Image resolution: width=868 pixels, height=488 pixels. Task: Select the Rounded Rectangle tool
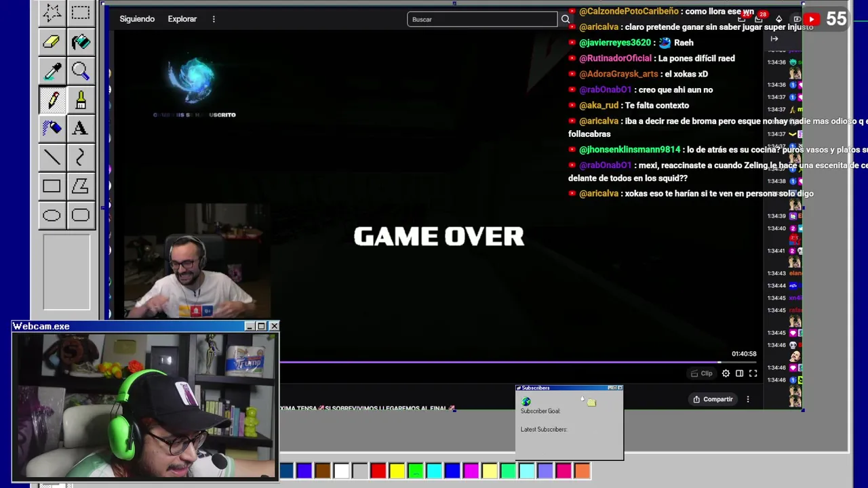[x=80, y=216]
